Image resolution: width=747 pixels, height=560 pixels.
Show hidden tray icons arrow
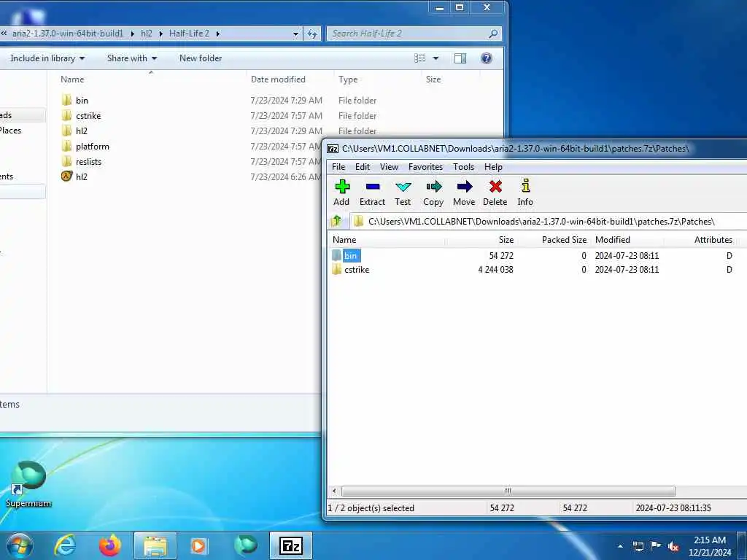tap(620, 546)
